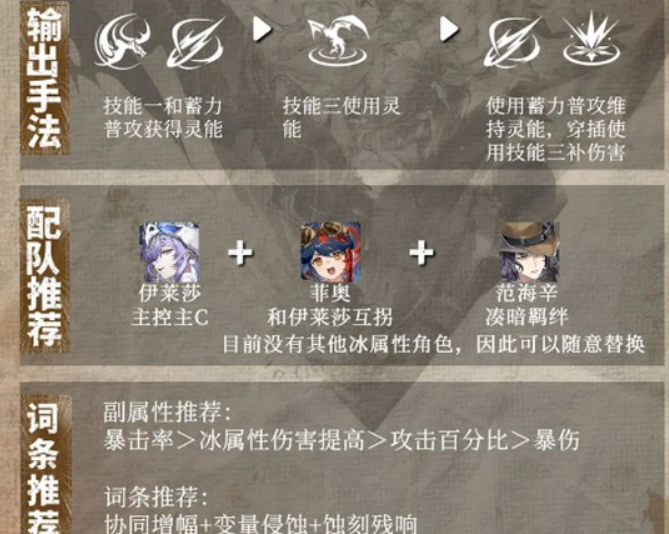Click the 主控主C role label

tap(169, 317)
